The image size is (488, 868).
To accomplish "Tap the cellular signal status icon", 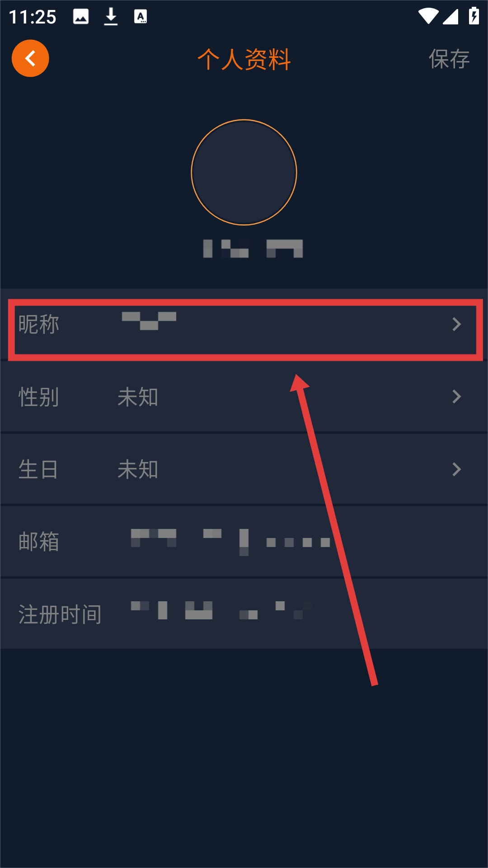I will [x=450, y=16].
